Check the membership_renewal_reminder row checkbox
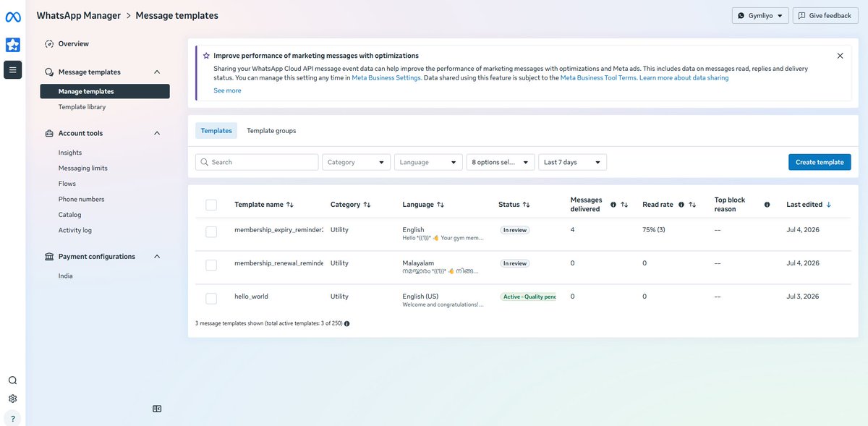868x426 pixels. pos(211,265)
